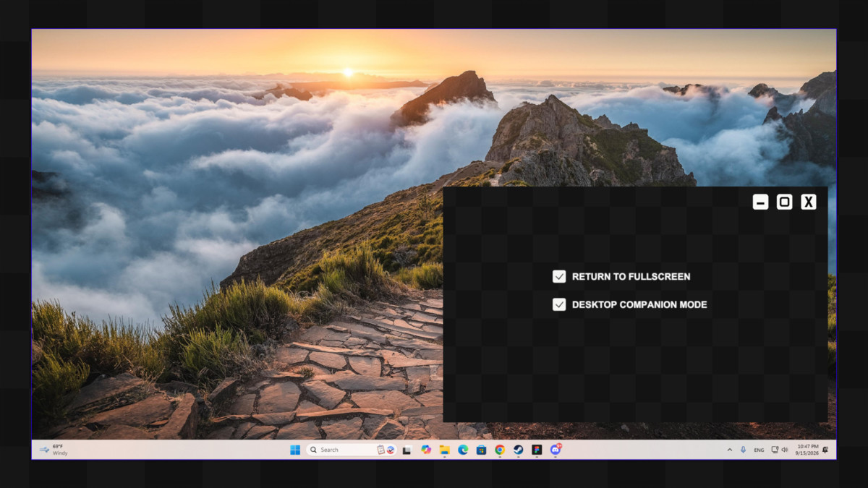Viewport: 868px width, 488px height.
Task: Close the dark companion window with X
Action: (809, 202)
